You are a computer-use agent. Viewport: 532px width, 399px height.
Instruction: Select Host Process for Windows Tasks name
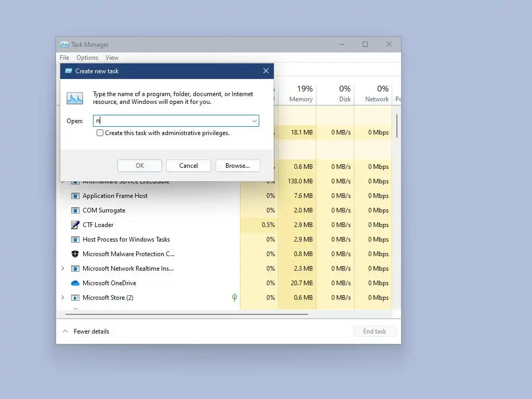click(126, 240)
